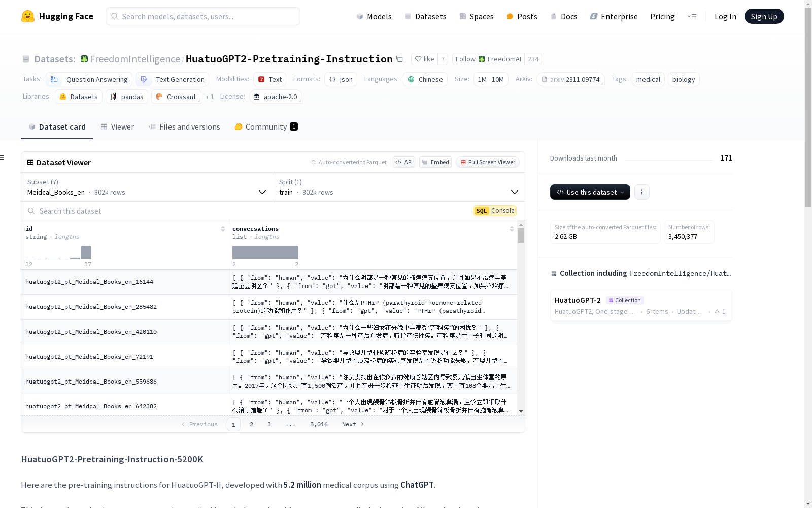Jump to last page 8,016
This screenshot has height=508, width=812.
click(x=319, y=424)
